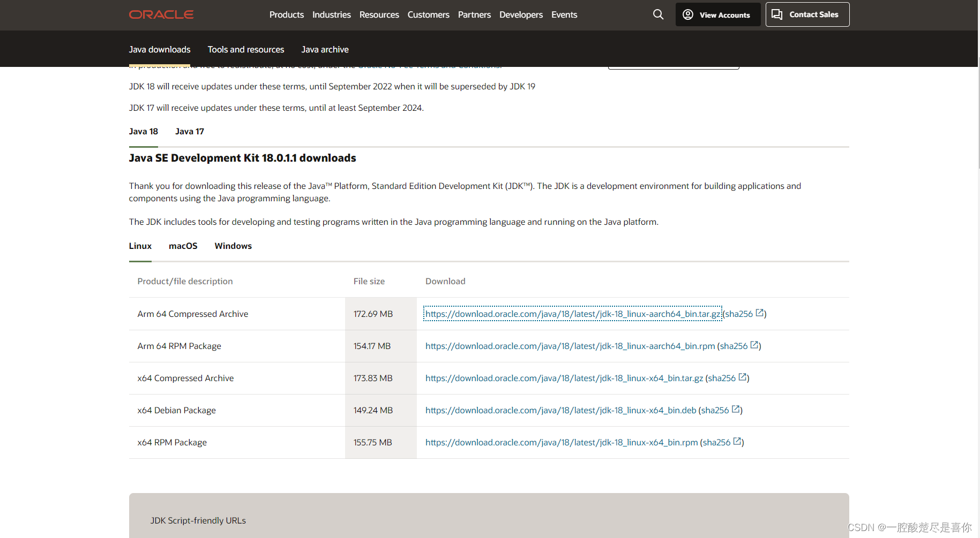Switch to the Java 17 tab

pos(190,132)
